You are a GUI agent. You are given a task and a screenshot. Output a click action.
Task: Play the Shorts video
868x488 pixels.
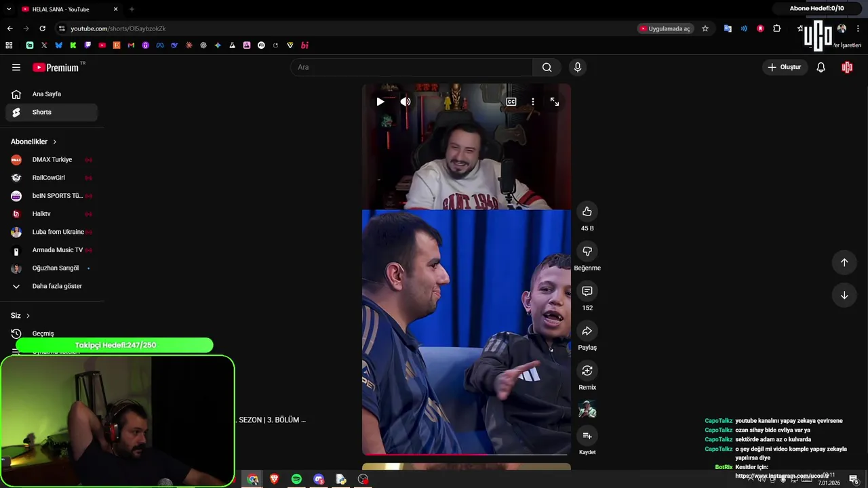pyautogui.click(x=380, y=102)
